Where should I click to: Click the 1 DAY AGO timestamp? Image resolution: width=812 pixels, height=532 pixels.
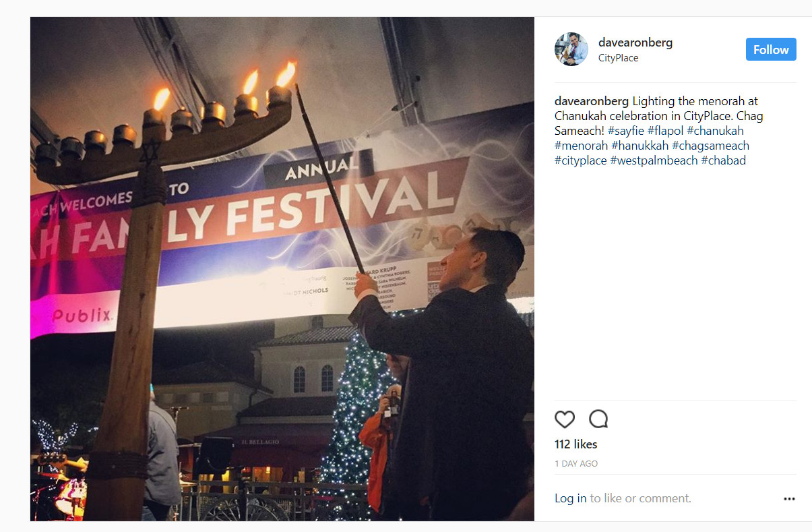pyautogui.click(x=576, y=464)
